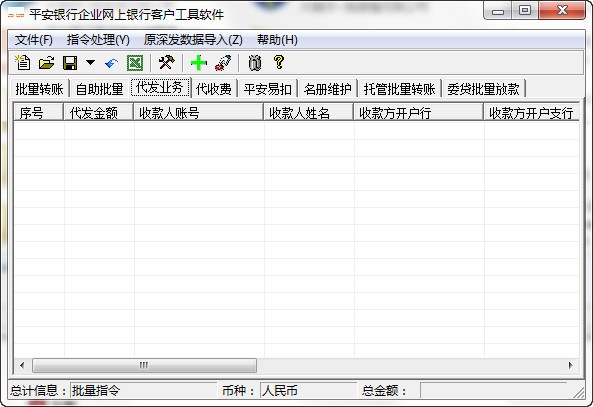Viewport: 593px width, 407px height.
Task: Click the green plus add-row icon
Action: pos(199,63)
